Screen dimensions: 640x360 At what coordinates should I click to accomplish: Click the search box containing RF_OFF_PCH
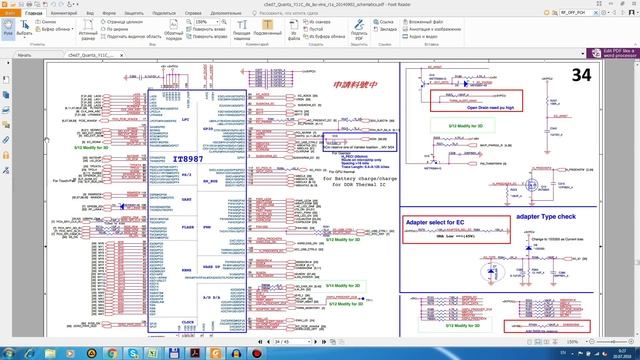[x=576, y=13]
